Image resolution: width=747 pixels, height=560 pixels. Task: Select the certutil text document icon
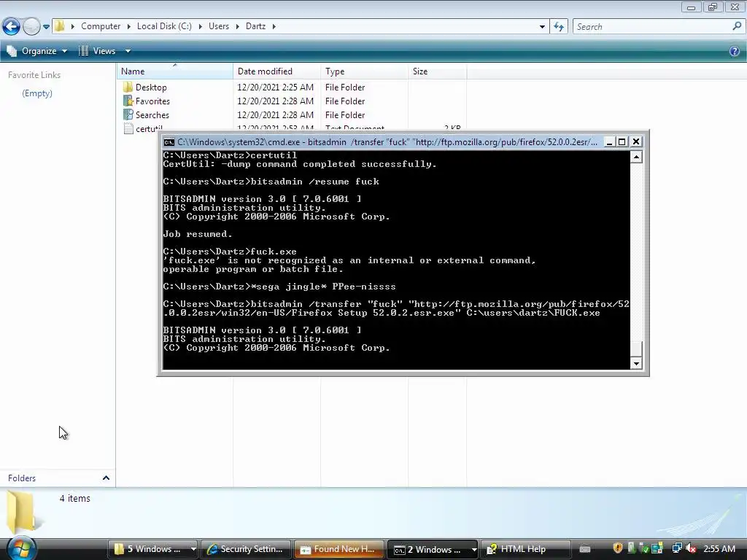(x=128, y=128)
